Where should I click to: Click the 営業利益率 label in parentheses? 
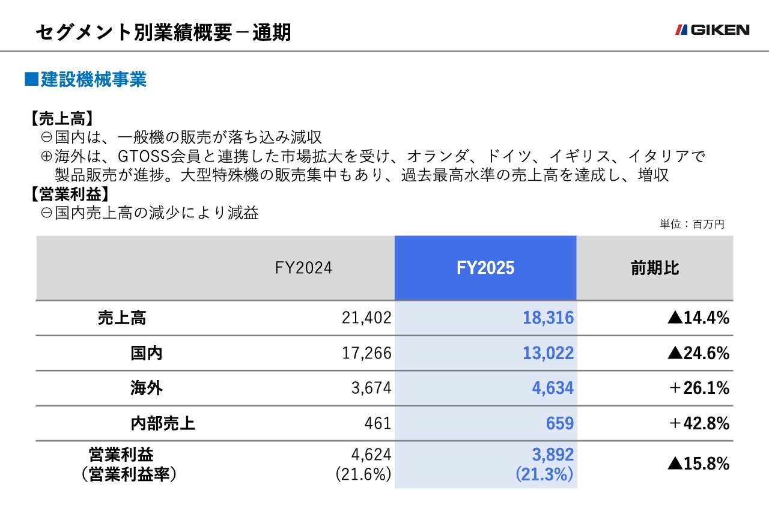[129, 474]
